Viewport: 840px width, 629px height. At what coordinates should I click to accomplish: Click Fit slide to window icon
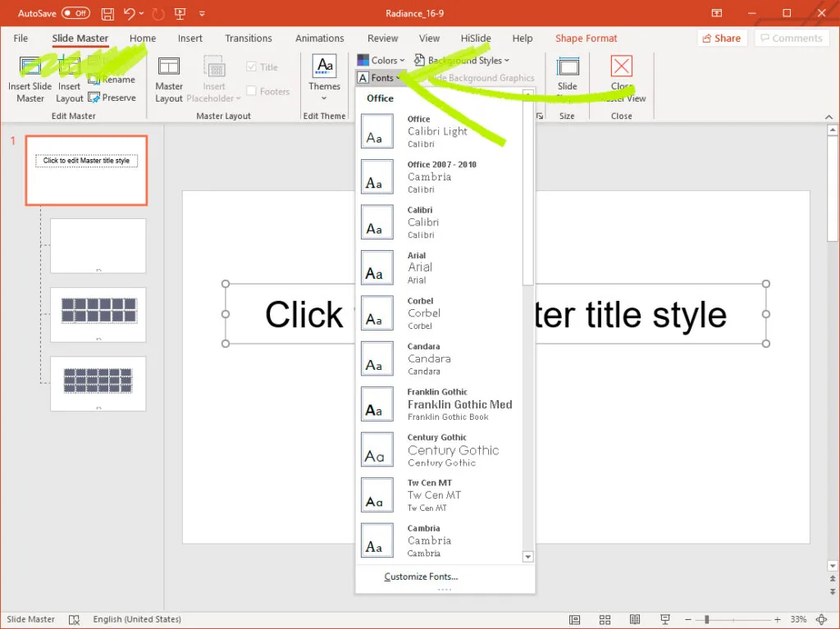[821, 619]
